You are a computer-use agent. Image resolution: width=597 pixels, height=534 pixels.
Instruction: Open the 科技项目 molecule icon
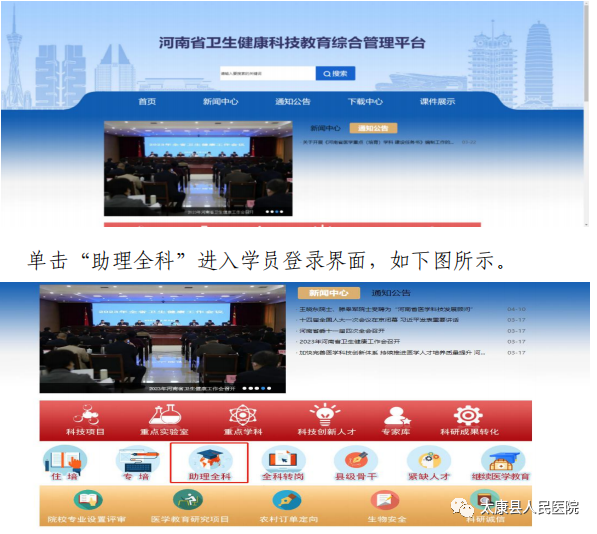click(86, 414)
